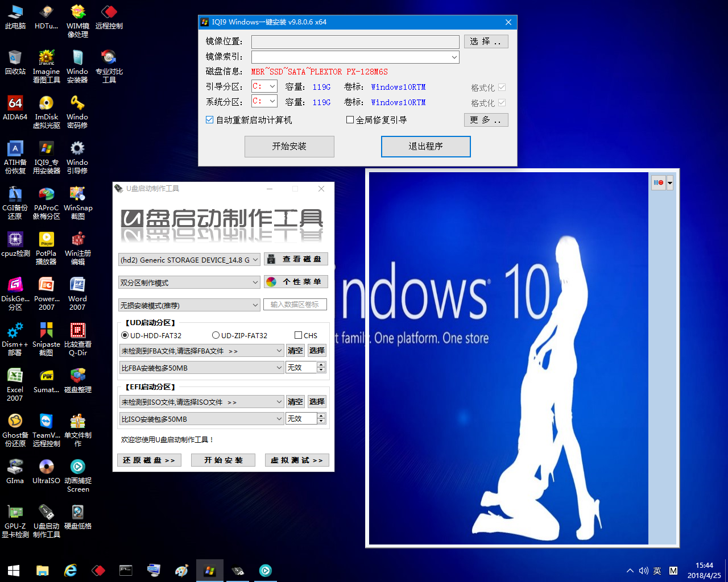Open the Imagine 看图工具 icon

coord(46,66)
